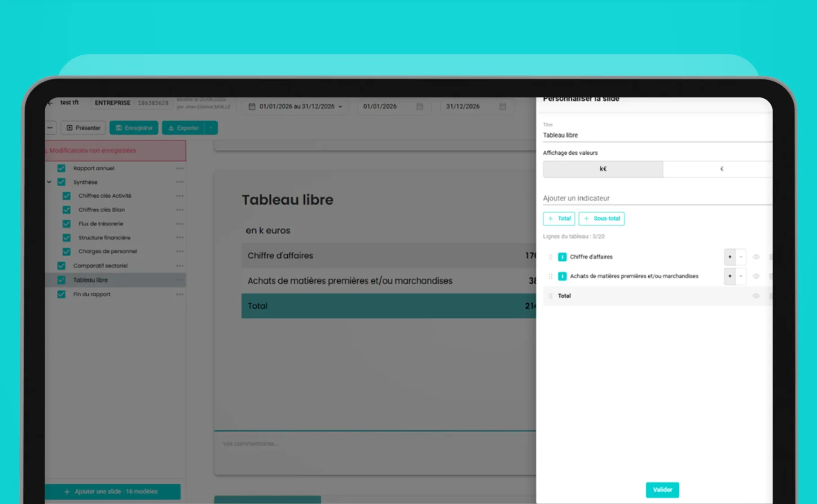The image size is (817, 504).
Task: Click the indicator badge for Chiffre d'affaires
Action: [x=562, y=257]
